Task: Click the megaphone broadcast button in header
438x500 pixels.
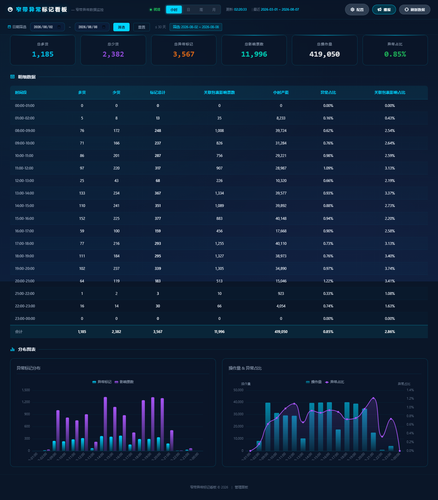Action: [384, 10]
